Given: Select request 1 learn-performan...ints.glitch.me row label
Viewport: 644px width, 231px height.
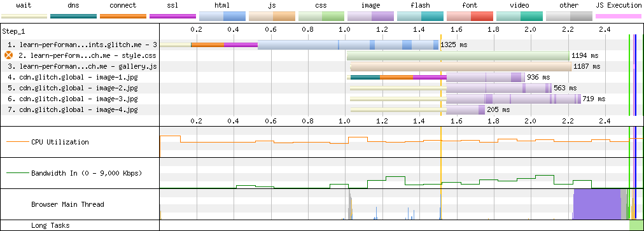Looking at the screenshot, I should (83, 45).
